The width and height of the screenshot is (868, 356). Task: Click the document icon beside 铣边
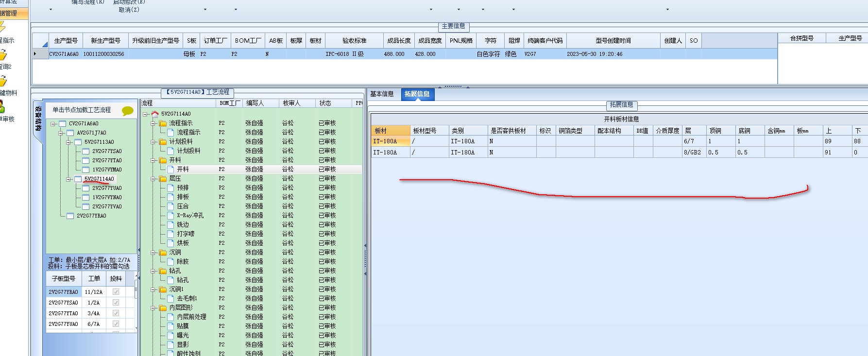(x=170, y=225)
